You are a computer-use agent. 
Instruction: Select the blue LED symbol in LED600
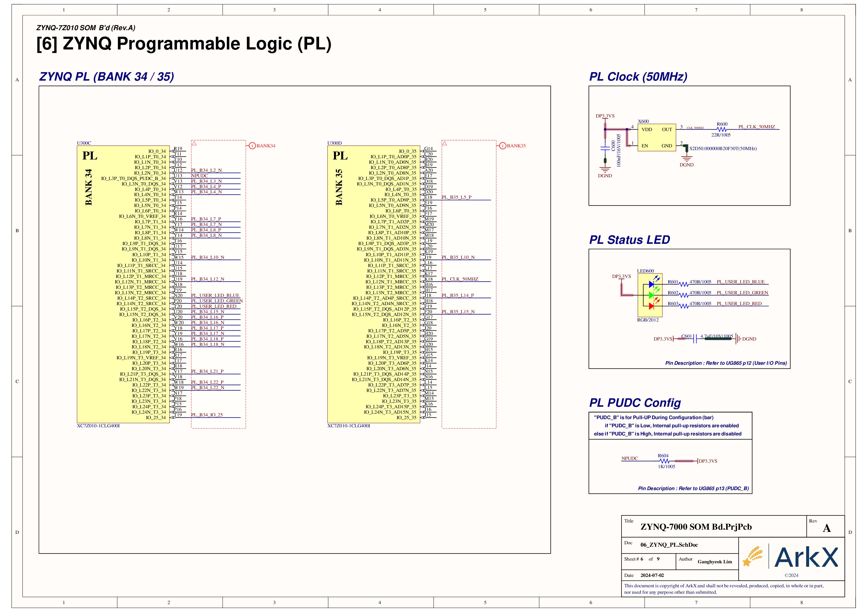[654, 282]
